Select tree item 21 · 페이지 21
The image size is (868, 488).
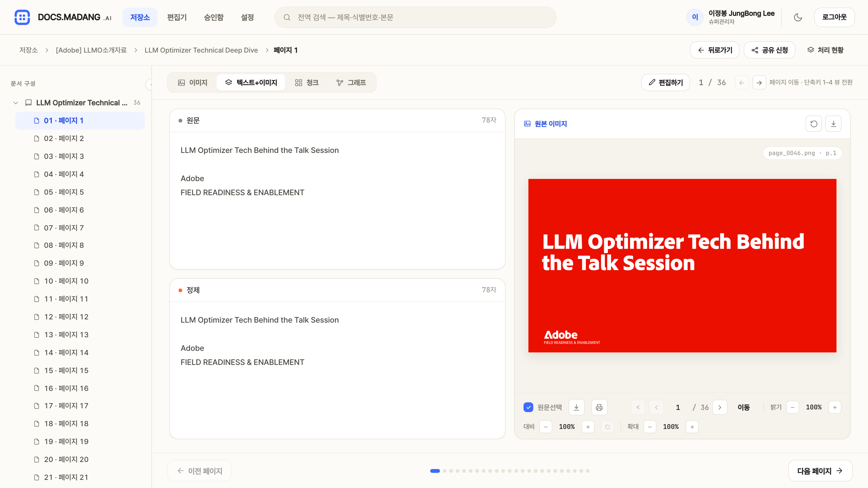(80, 477)
